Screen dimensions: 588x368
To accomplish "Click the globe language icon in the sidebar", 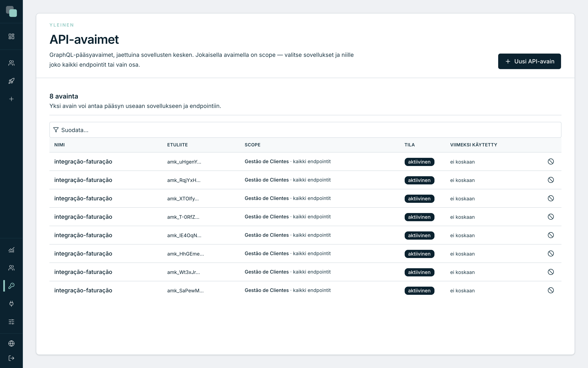I will pyautogui.click(x=11, y=343).
